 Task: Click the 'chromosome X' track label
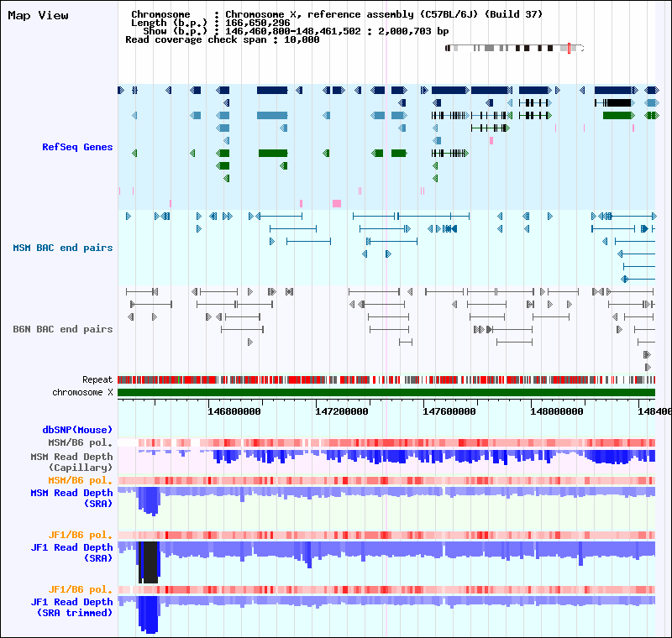pyautogui.click(x=82, y=392)
